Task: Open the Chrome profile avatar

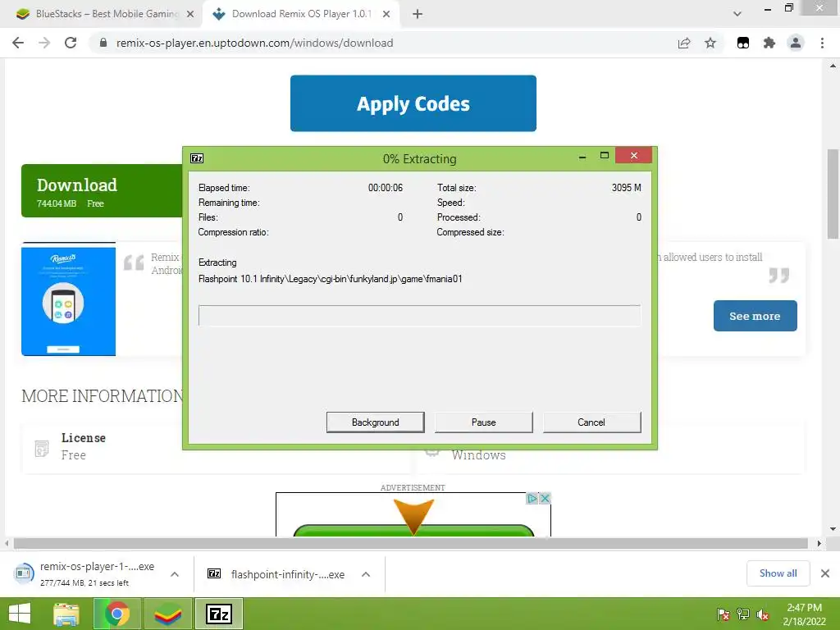Action: 796,43
